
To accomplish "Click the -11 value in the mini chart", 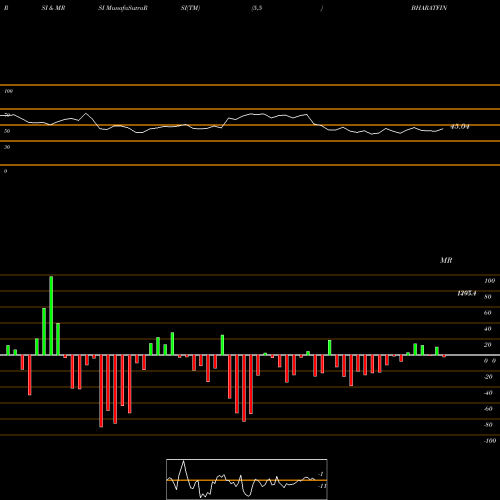I will 322,486.
